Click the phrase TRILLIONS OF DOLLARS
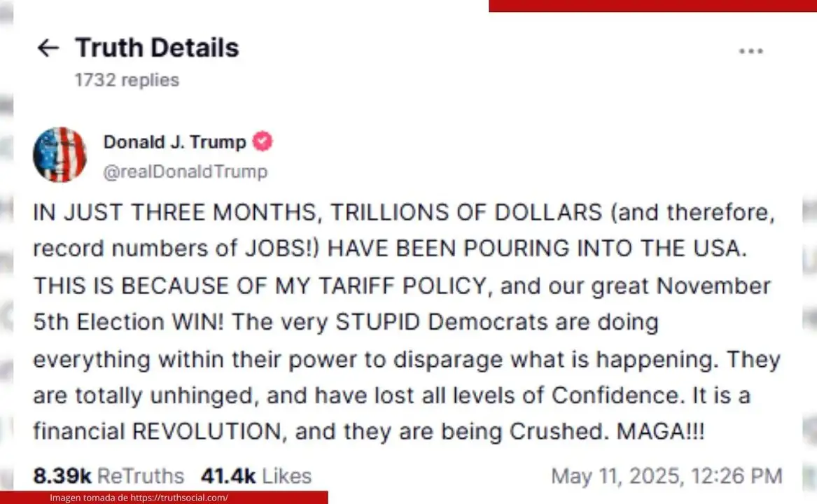Image resolution: width=817 pixels, height=504 pixels. tap(466, 212)
